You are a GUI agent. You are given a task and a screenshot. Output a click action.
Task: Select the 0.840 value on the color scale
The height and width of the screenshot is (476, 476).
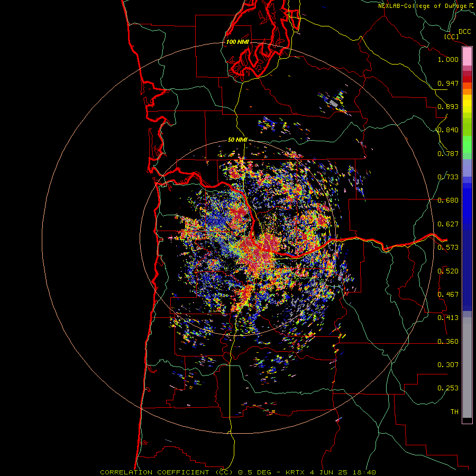[448, 130]
